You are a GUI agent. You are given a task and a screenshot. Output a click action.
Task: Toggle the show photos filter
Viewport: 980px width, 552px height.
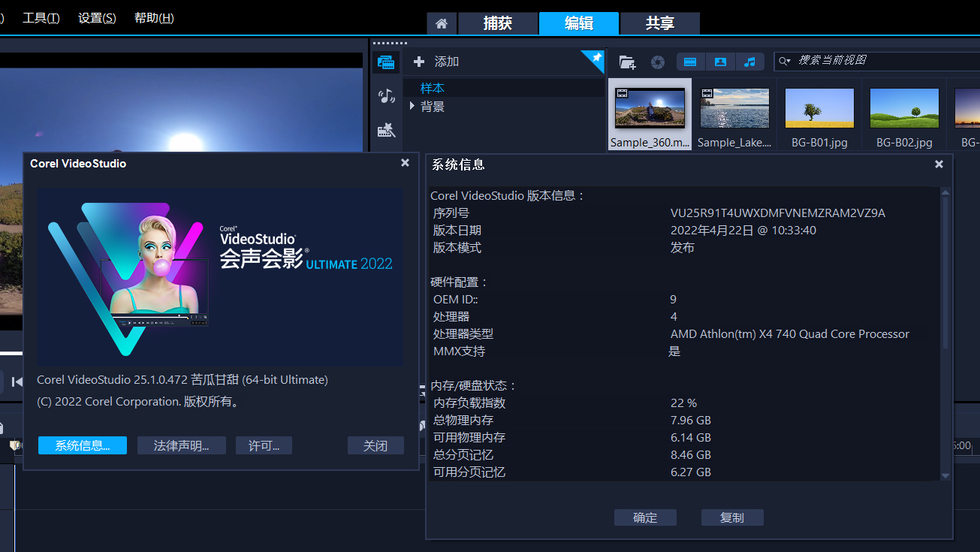point(720,62)
